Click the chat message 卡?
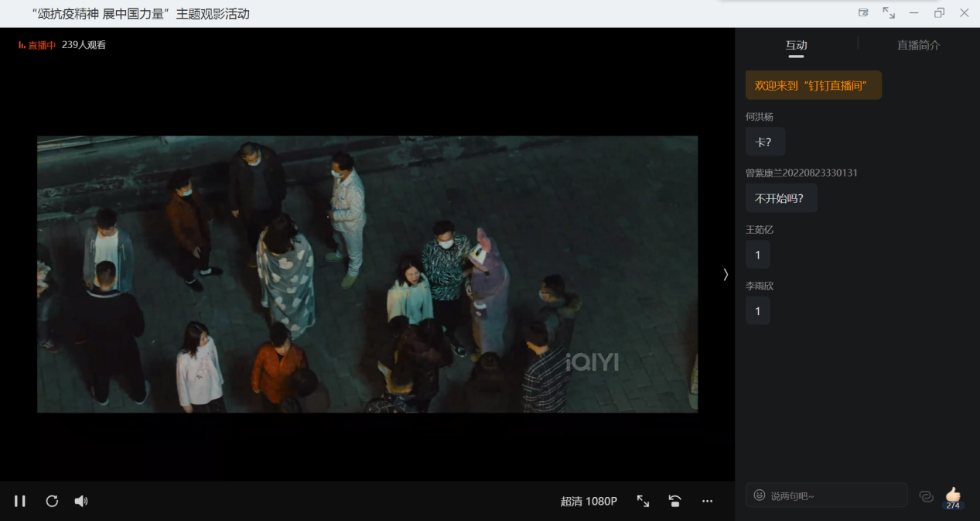980x521 pixels. pos(765,142)
